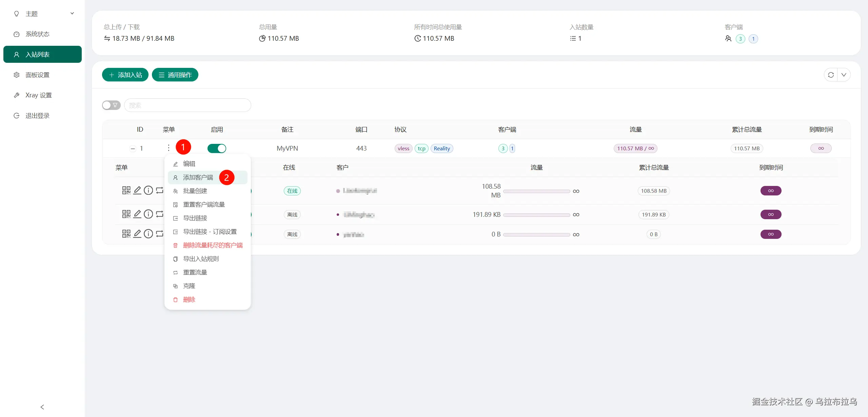868x417 pixels.
Task: Go to 系统状态 in sidebar
Action: click(x=37, y=34)
